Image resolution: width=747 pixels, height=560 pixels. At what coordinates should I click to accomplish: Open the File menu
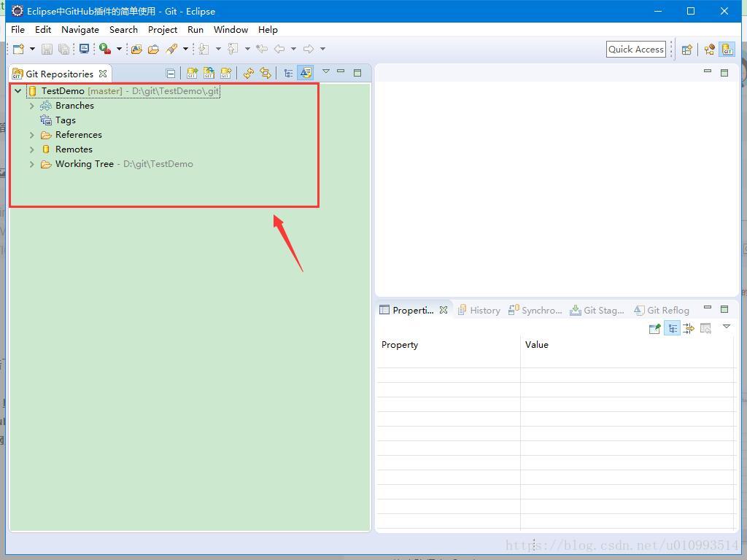18,29
